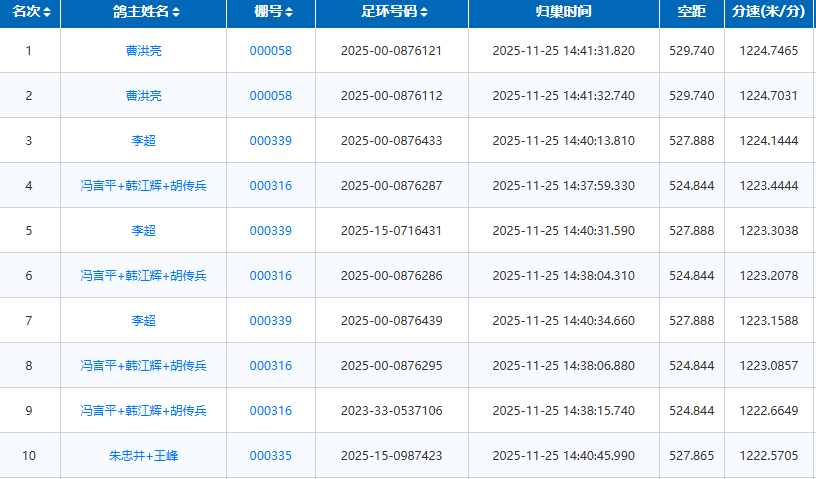Open owner 朱忠井+王峰 link
Image resolution: width=816 pixels, height=479 pixels.
tap(143, 456)
